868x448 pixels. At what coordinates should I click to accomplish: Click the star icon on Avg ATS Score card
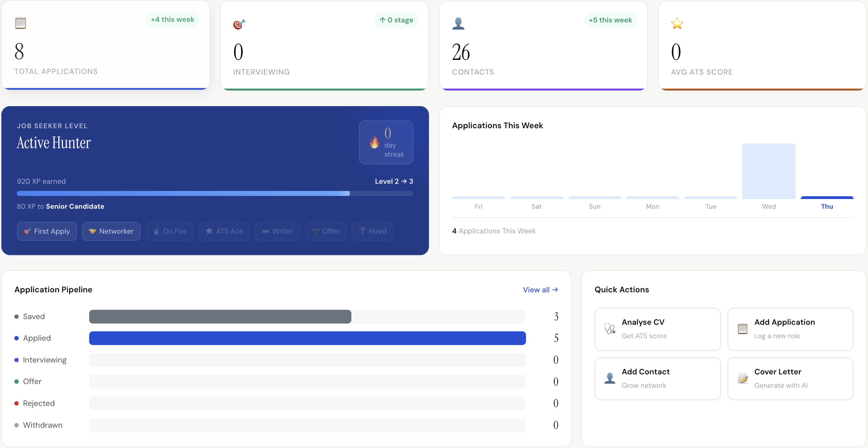[677, 24]
